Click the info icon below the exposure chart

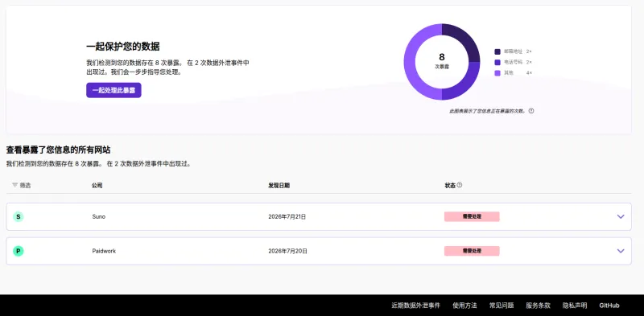coord(531,111)
